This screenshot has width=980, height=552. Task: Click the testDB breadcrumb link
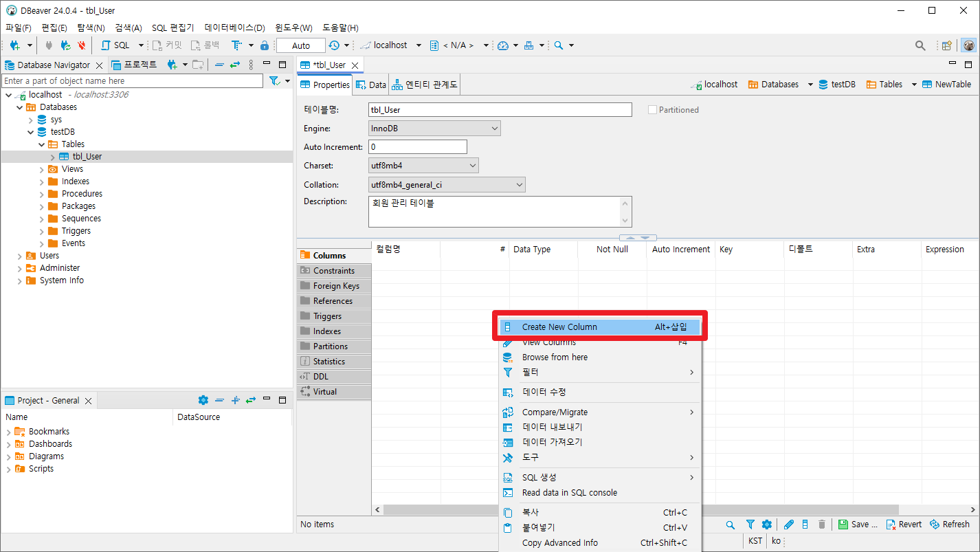[836, 85]
